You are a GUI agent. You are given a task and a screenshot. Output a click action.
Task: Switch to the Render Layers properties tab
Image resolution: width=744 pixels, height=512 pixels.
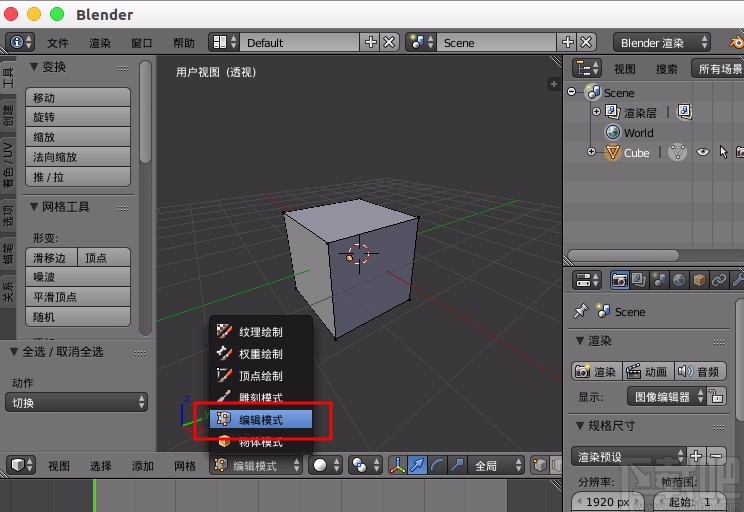point(639,280)
